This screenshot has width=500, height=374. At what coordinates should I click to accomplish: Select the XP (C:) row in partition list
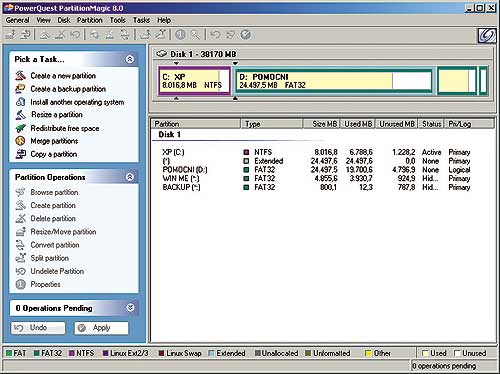(316, 152)
